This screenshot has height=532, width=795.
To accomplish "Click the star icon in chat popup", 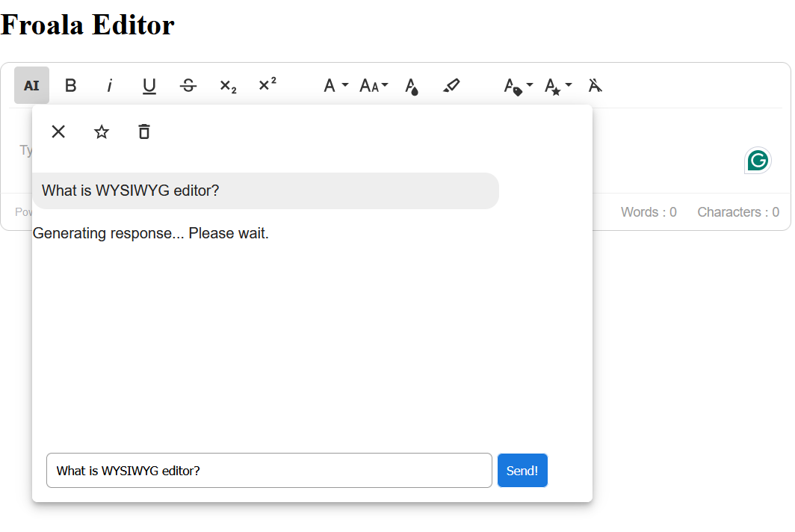I will (102, 132).
